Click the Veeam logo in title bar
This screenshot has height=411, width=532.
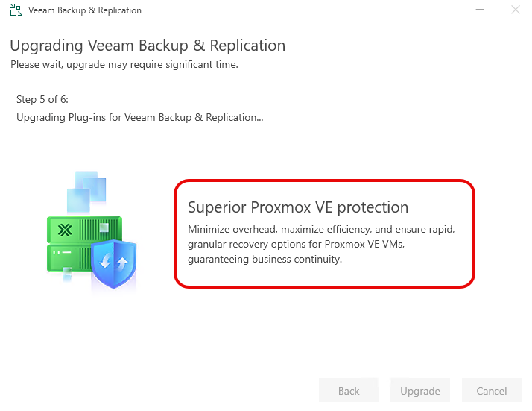(x=16, y=10)
